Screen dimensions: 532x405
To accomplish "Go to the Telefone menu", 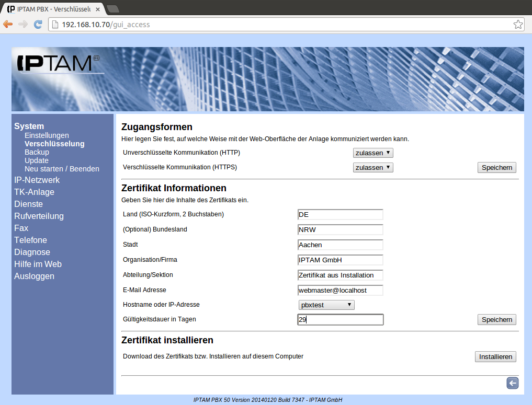I will point(30,240).
